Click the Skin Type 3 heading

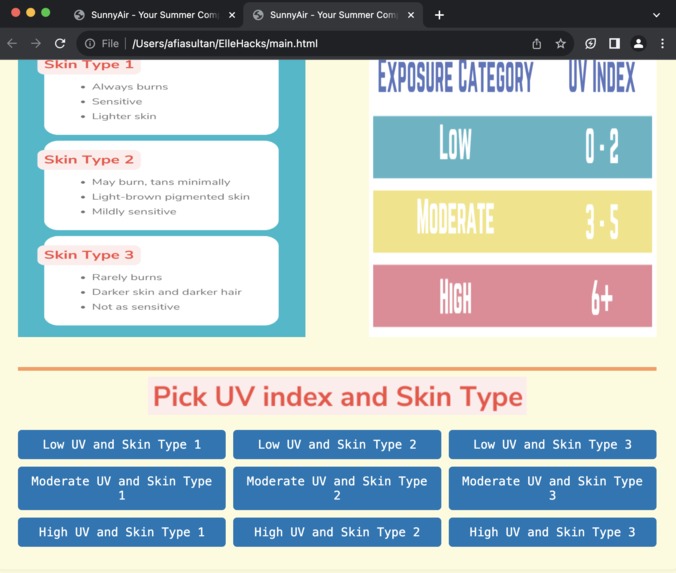coord(89,255)
